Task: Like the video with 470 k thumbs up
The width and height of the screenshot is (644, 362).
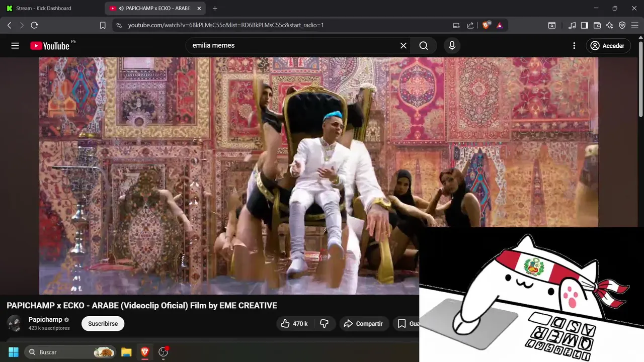Action: click(294, 324)
